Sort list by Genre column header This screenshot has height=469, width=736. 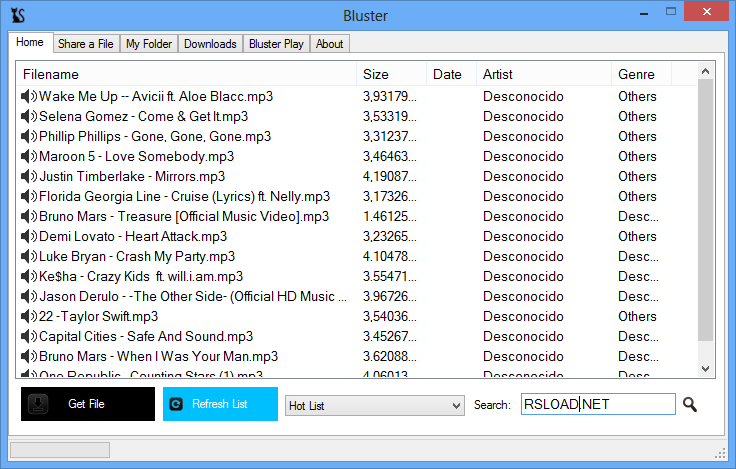(642, 74)
